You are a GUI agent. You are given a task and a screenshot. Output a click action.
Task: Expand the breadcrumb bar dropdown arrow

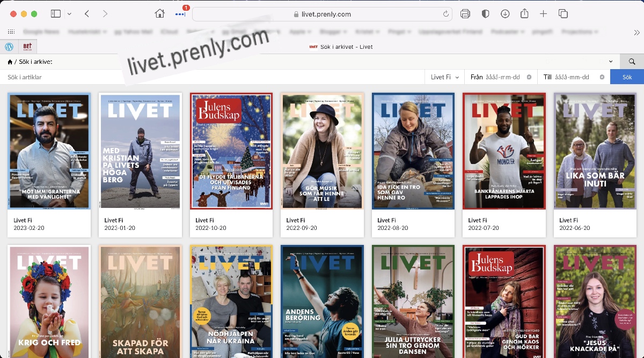click(611, 62)
